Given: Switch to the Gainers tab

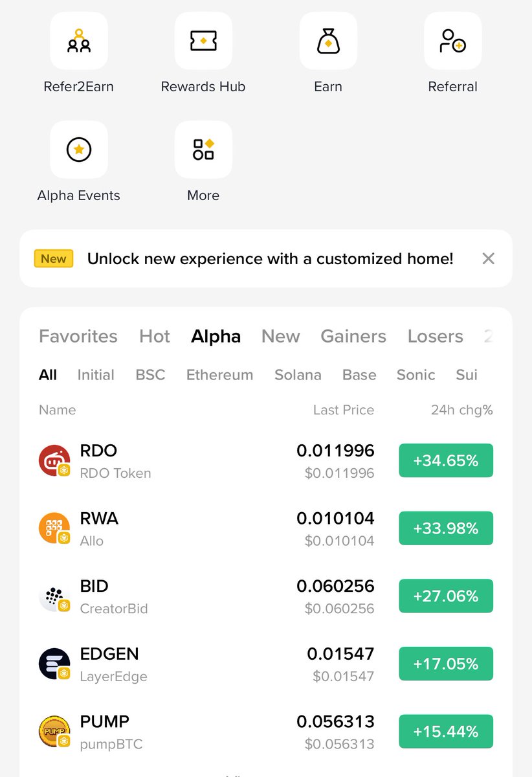Looking at the screenshot, I should coord(353,336).
